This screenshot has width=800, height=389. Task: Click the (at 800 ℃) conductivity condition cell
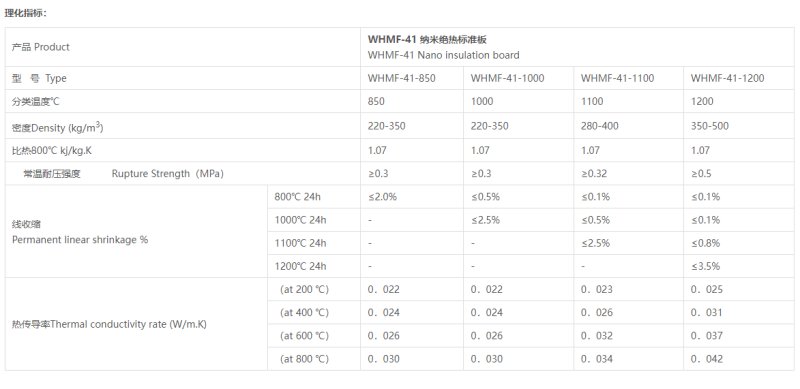pos(314,359)
